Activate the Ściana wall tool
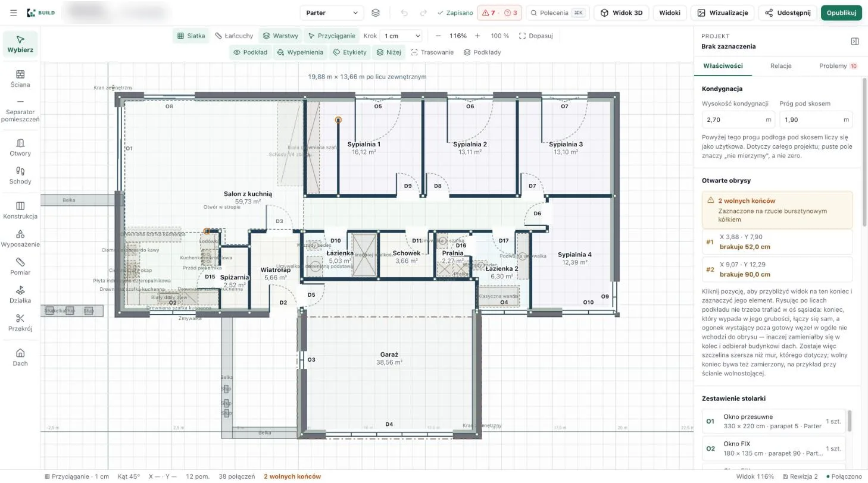Screen dimensions: 868x483 [x=20, y=79]
